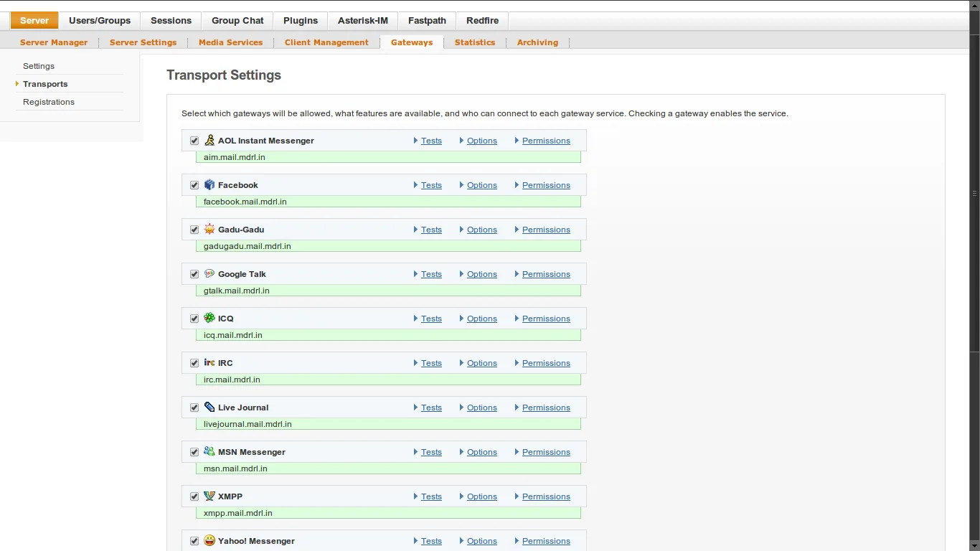
Task: Click the XMPP gateway icon
Action: pos(209,496)
